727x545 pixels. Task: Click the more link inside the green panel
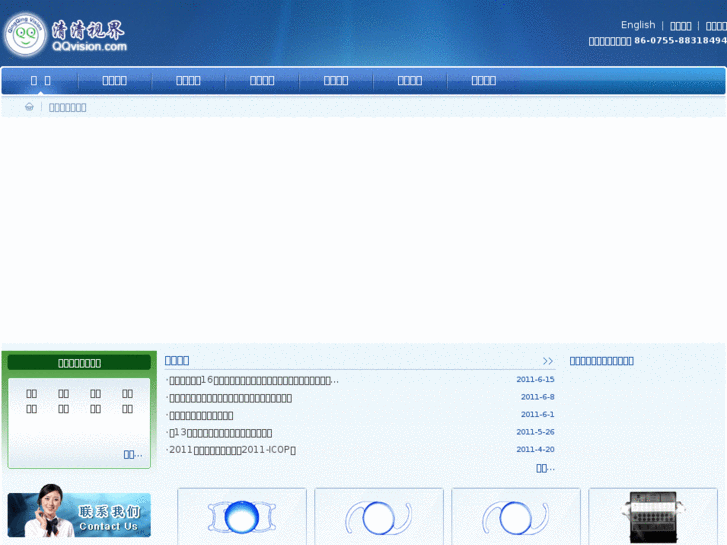click(133, 455)
